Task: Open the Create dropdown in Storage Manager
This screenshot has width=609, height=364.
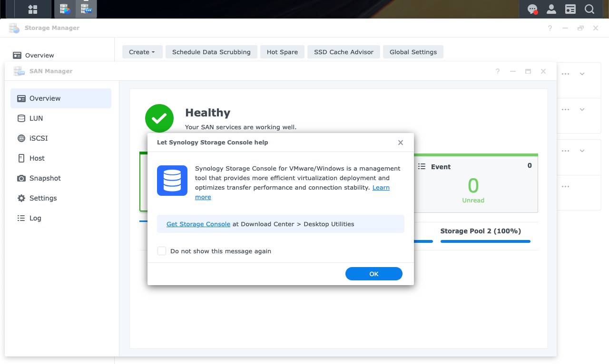Action: click(x=142, y=52)
